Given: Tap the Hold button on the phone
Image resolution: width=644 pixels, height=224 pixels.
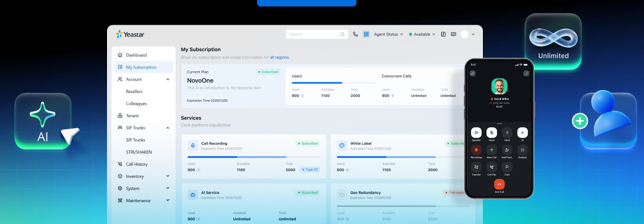Looking at the screenshot, I should (507, 132).
